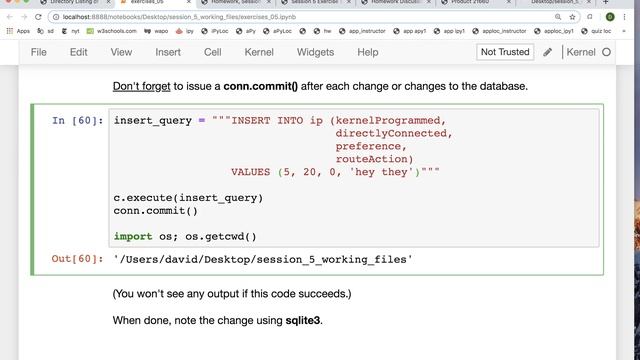Open the 'aPy' bookmark

(x=246, y=31)
